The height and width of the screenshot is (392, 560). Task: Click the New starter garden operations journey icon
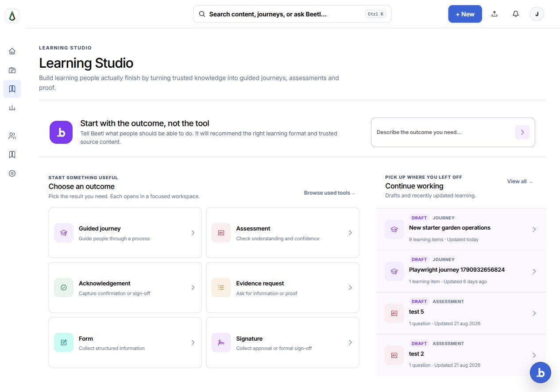394,230
